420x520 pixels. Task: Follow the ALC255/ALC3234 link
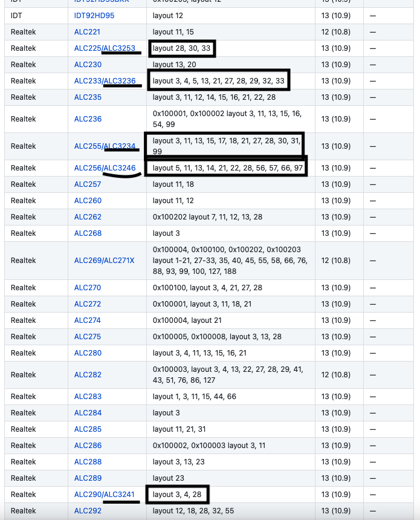pos(105,146)
